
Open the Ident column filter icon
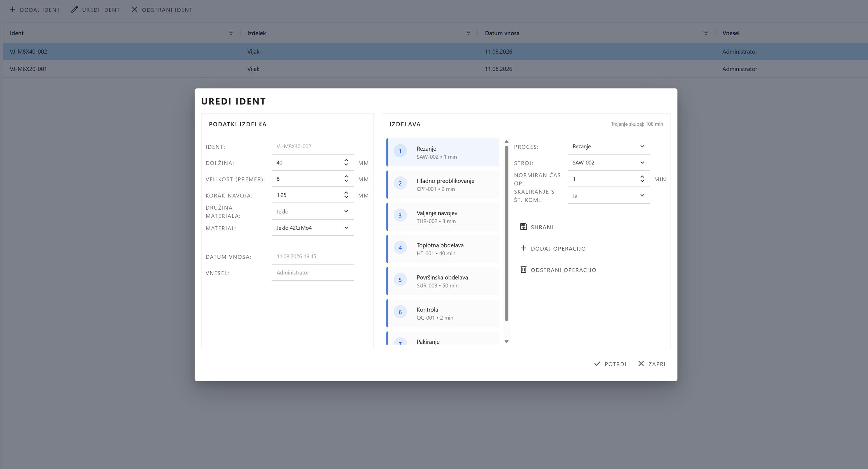click(231, 33)
